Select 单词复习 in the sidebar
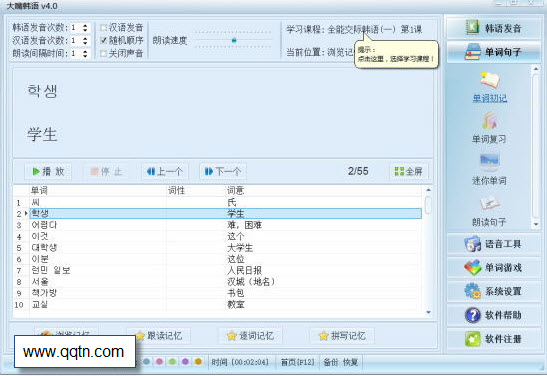This screenshot has width=547, height=376. point(489,128)
